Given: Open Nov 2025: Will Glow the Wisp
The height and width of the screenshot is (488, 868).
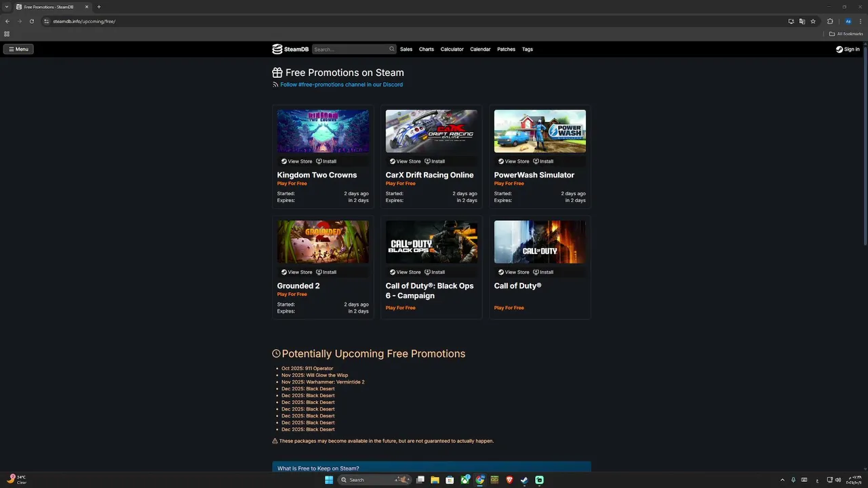Looking at the screenshot, I should [x=315, y=375].
